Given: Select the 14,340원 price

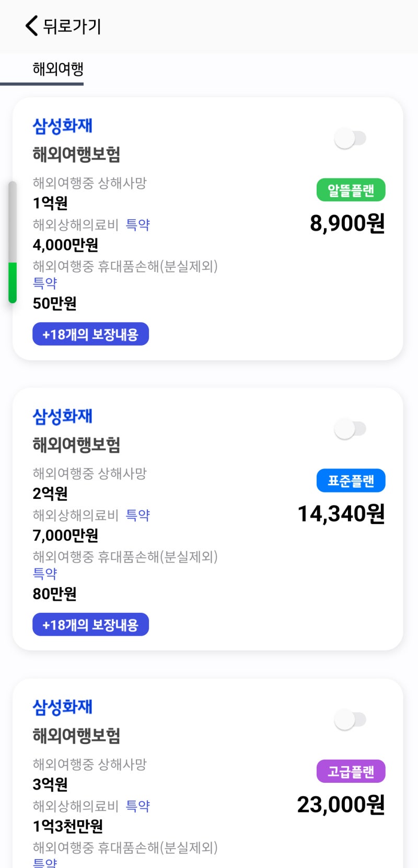Looking at the screenshot, I should [341, 514].
